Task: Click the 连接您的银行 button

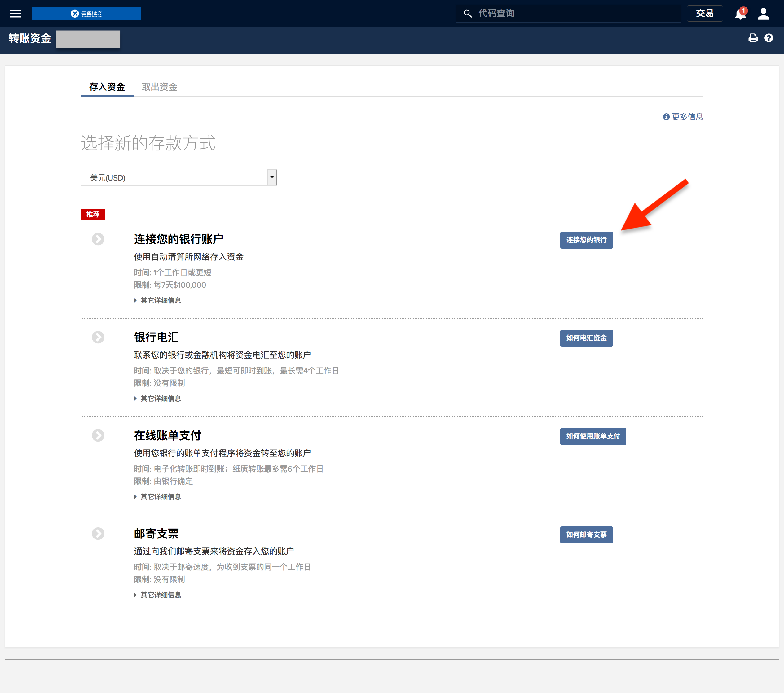Action: pyautogui.click(x=586, y=240)
